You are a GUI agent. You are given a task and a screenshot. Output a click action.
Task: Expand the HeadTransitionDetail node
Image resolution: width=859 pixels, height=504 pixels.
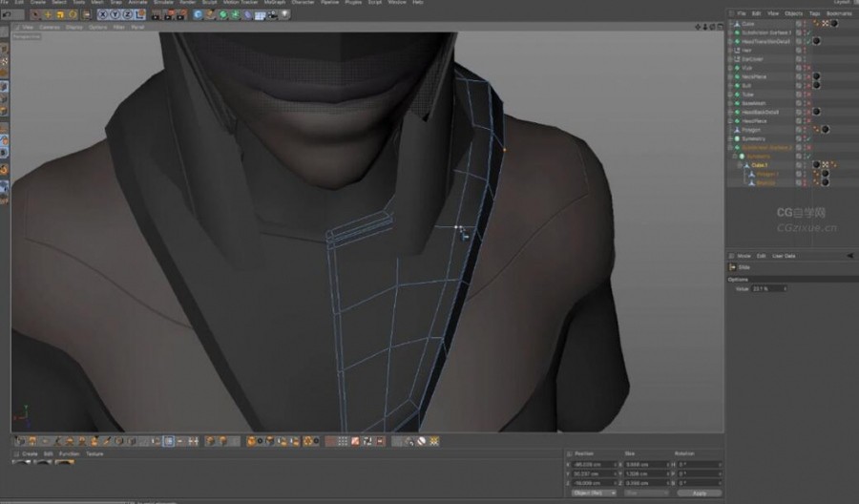pos(730,41)
